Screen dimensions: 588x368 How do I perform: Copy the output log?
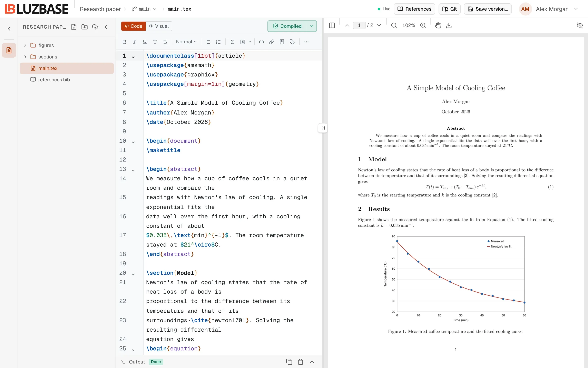(x=289, y=362)
